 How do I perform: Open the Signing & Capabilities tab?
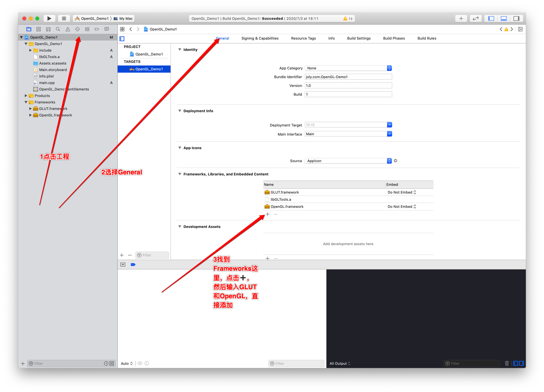coord(260,38)
